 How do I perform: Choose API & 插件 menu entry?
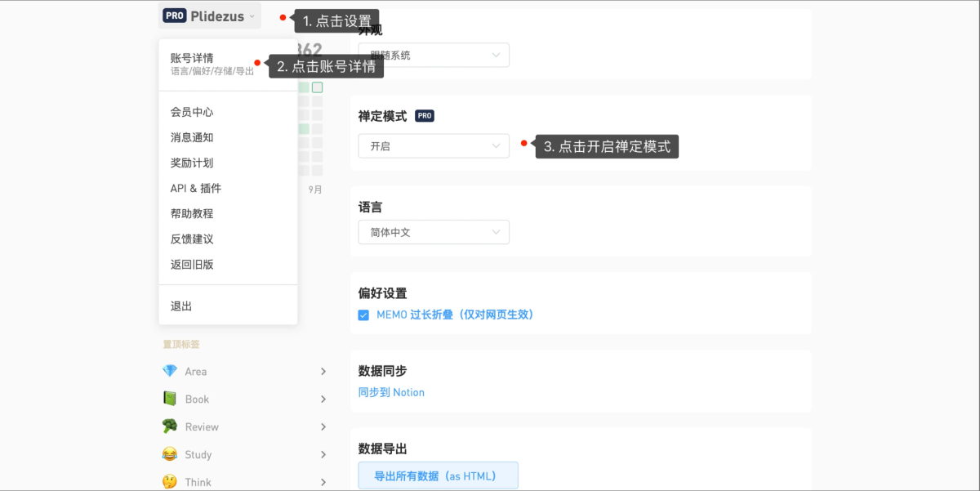(x=196, y=188)
